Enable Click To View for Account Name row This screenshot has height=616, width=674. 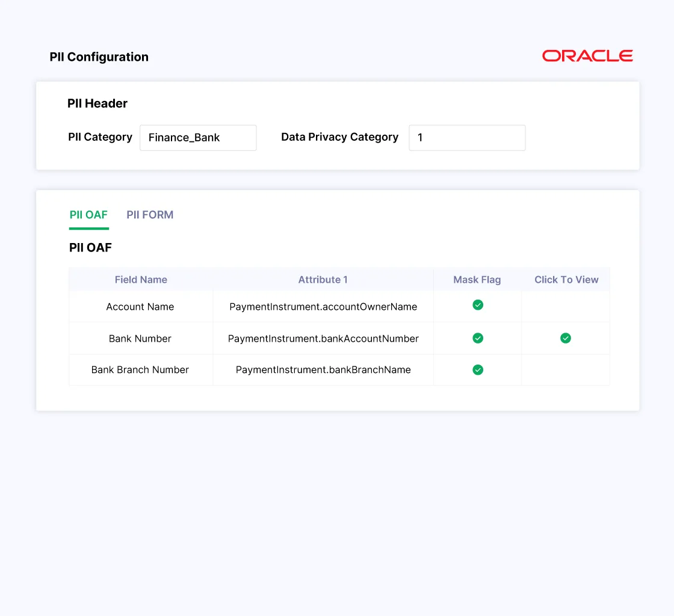(566, 306)
